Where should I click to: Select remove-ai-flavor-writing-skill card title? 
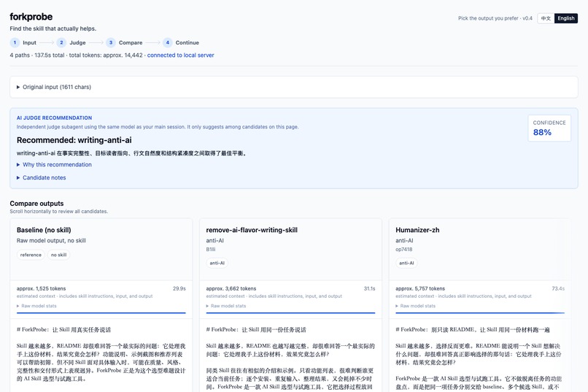pos(252,230)
